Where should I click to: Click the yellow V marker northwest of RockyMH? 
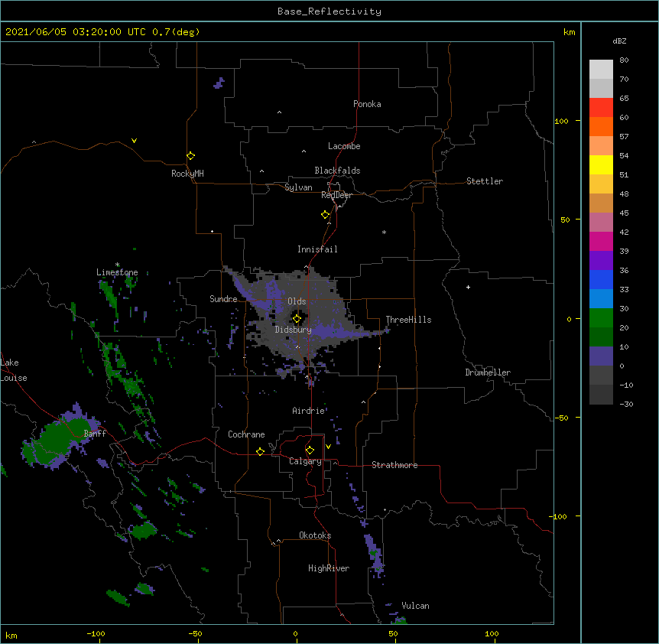(134, 141)
